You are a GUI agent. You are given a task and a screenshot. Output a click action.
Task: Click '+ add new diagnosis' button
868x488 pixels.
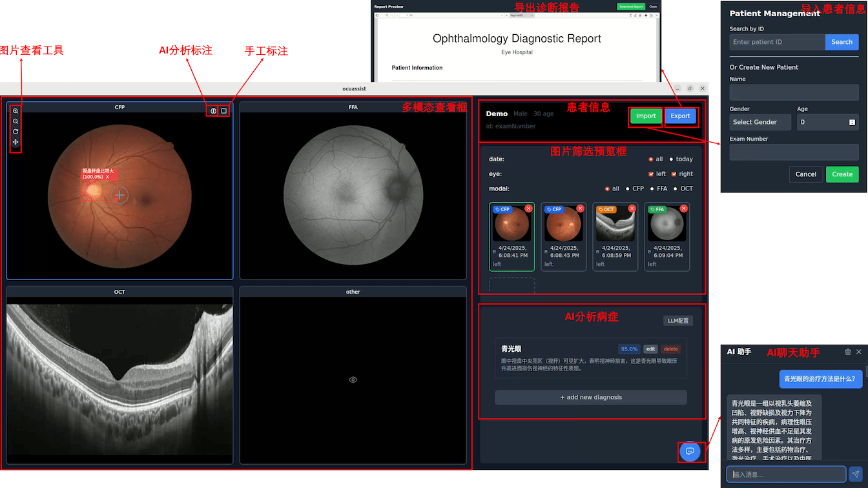pyautogui.click(x=591, y=397)
